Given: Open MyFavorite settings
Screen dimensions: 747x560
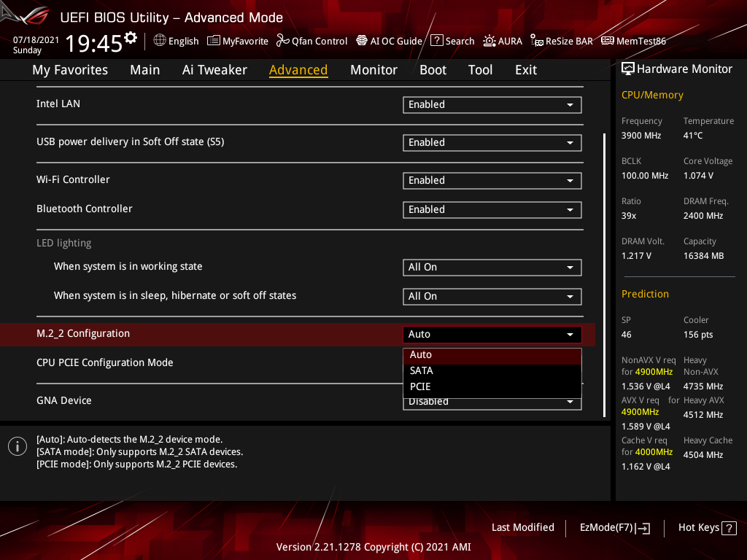Looking at the screenshot, I should [x=237, y=41].
